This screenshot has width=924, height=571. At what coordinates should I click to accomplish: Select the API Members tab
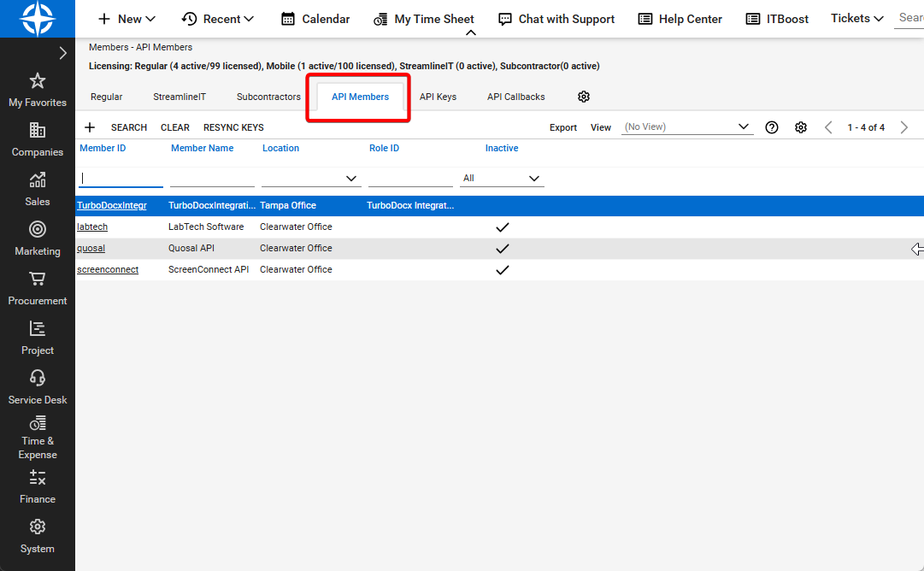[x=360, y=97]
